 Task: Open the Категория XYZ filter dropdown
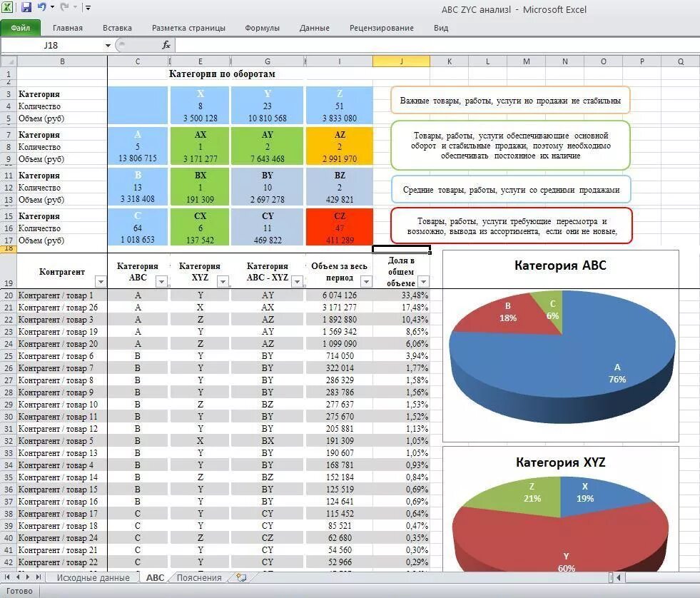click(x=223, y=281)
